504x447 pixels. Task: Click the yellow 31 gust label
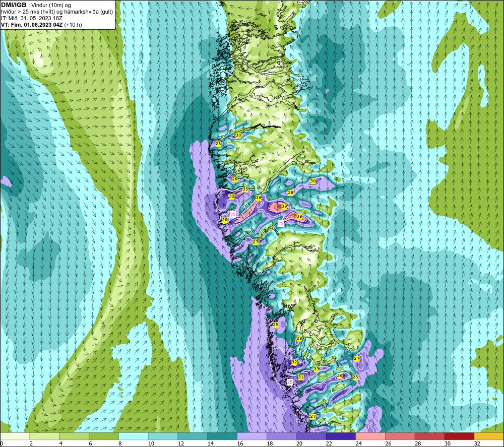point(300,377)
